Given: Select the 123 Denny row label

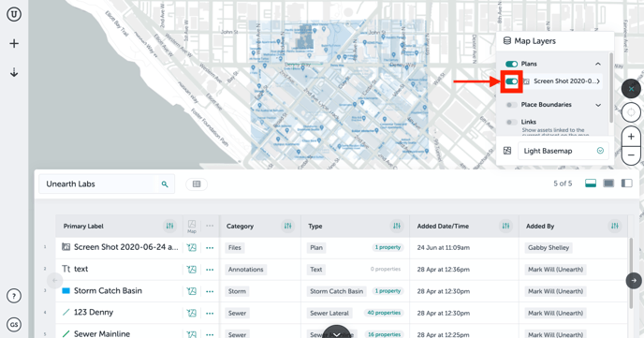Looking at the screenshot, I should coord(94,313).
